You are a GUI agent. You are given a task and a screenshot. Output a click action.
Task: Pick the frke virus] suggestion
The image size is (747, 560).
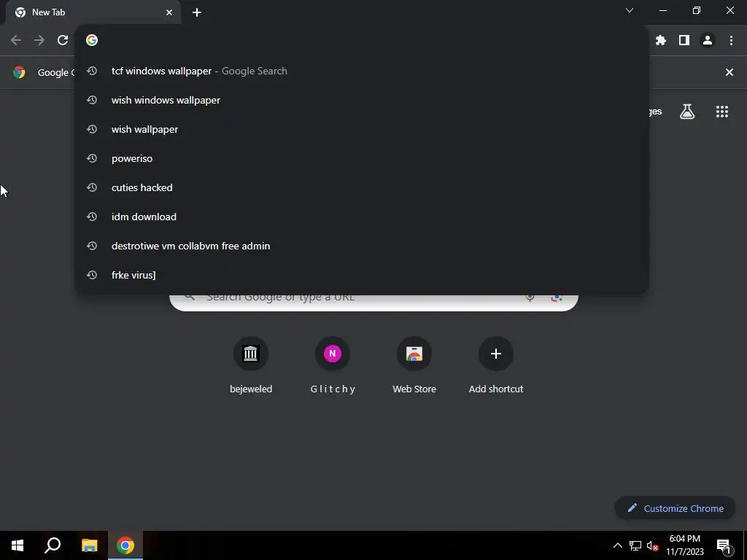click(x=362, y=275)
